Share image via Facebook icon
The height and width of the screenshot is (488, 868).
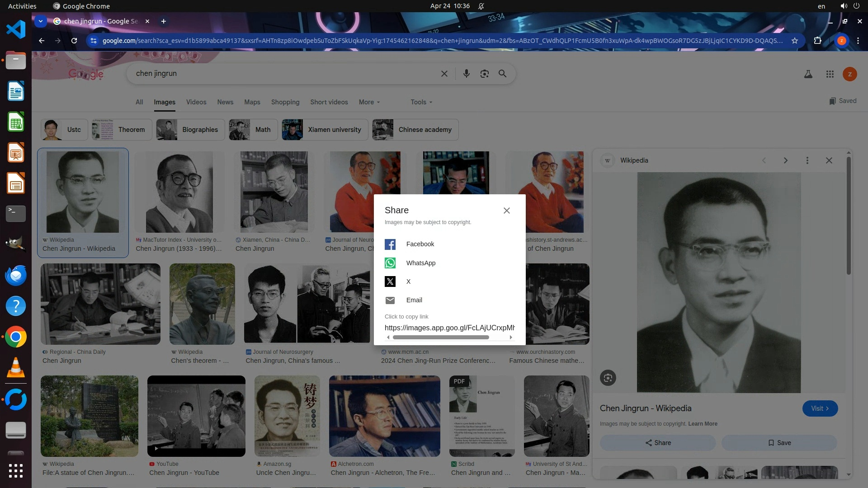pyautogui.click(x=390, y=244)
